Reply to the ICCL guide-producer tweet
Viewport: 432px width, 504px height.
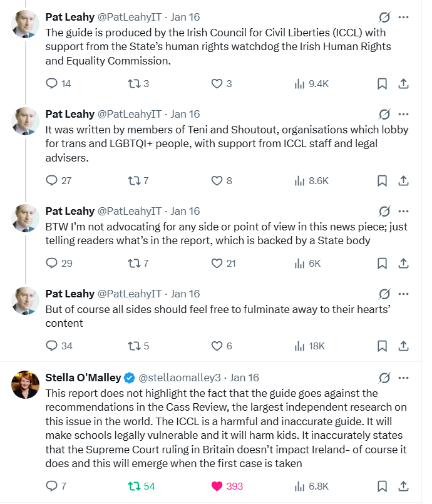52,83
